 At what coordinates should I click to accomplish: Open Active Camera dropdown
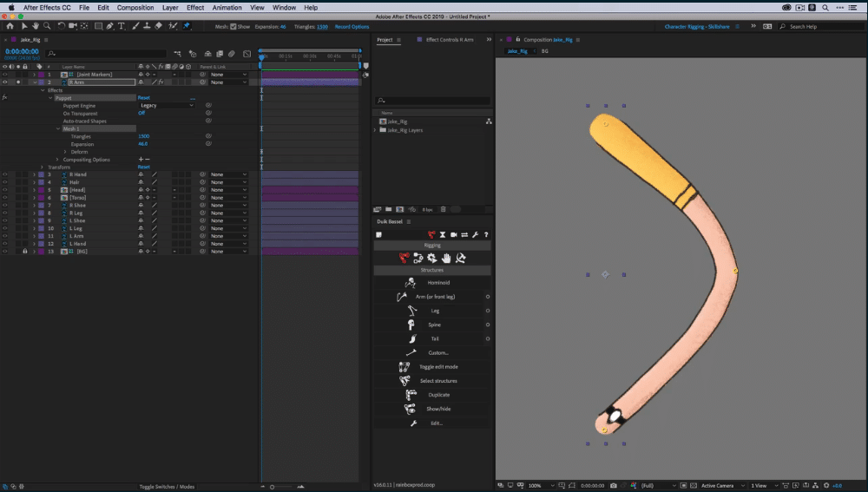tap(722, 485)
